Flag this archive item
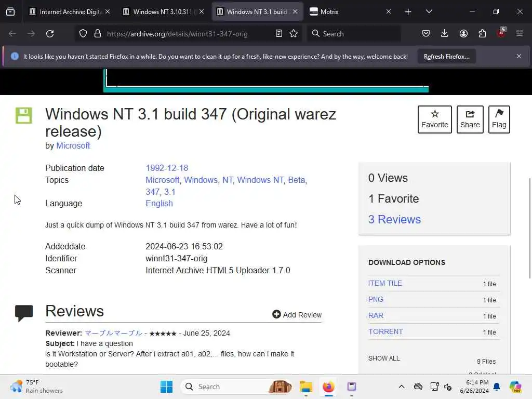 click(499, 119)
